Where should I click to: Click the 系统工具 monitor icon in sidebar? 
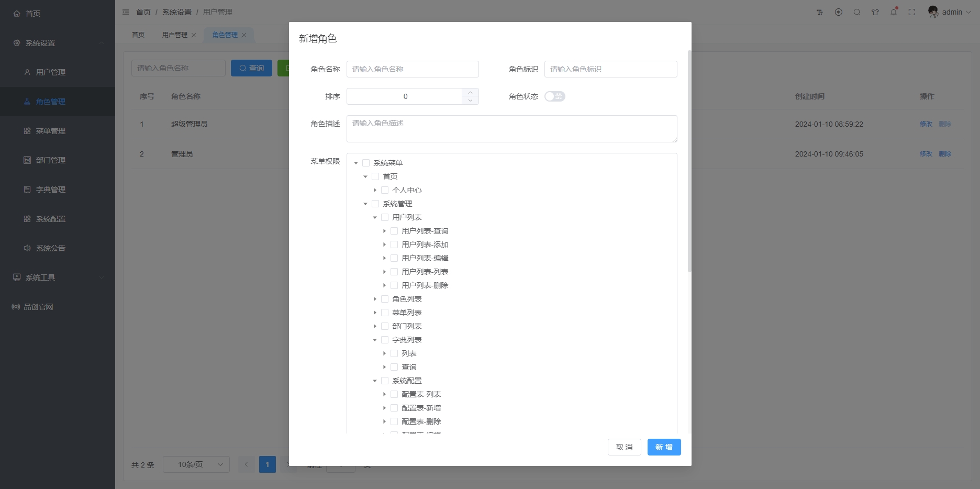pos(17,277)
